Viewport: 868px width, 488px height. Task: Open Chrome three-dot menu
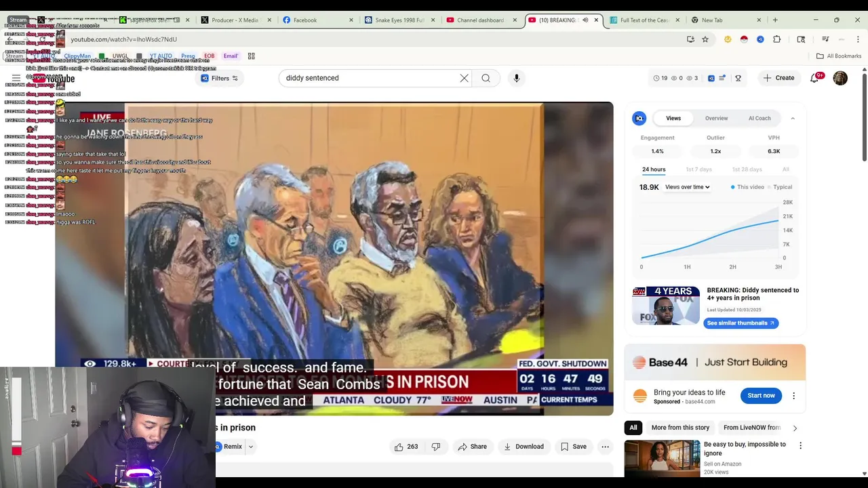858,39
